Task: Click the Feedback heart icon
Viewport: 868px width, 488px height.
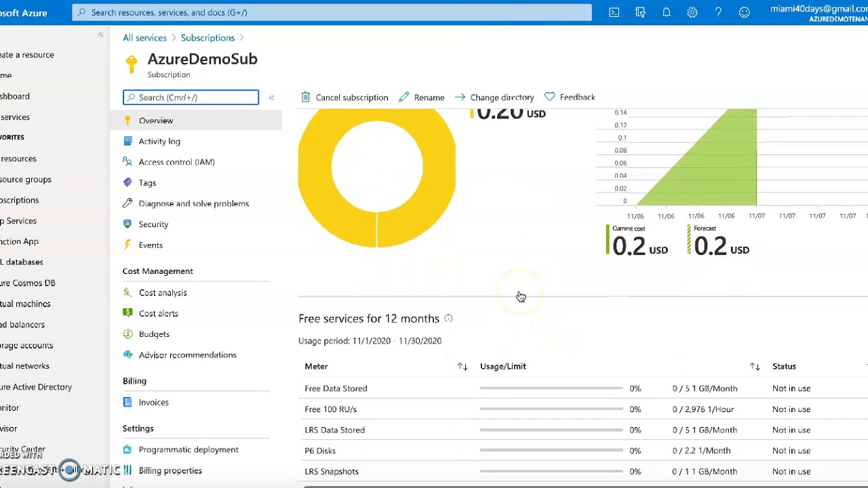Action: click(x=550, y=97)
